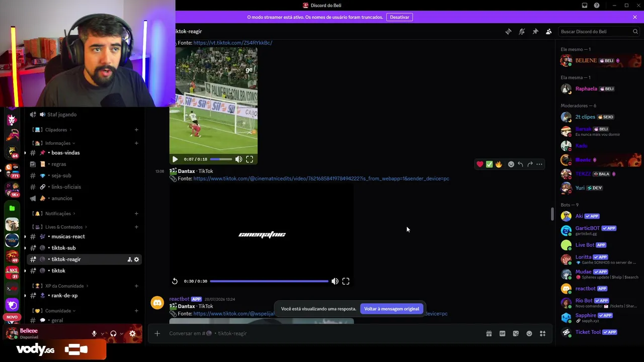The height and width of the screenshot is (362, 644).
Task: Toggle headphone deafen in user panel
Action: pyautogui.click(x=113, y=333)
